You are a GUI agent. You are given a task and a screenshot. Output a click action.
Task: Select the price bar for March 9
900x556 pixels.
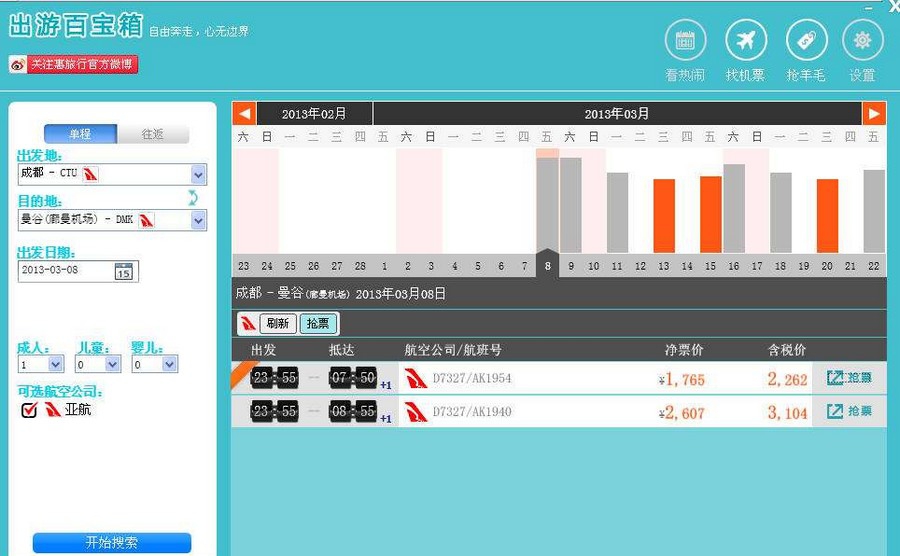(x=571, y=205)
